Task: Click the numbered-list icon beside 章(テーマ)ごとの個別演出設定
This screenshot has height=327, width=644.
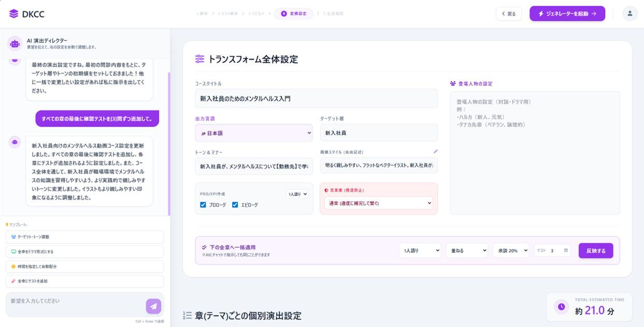Action: point(187,315)
